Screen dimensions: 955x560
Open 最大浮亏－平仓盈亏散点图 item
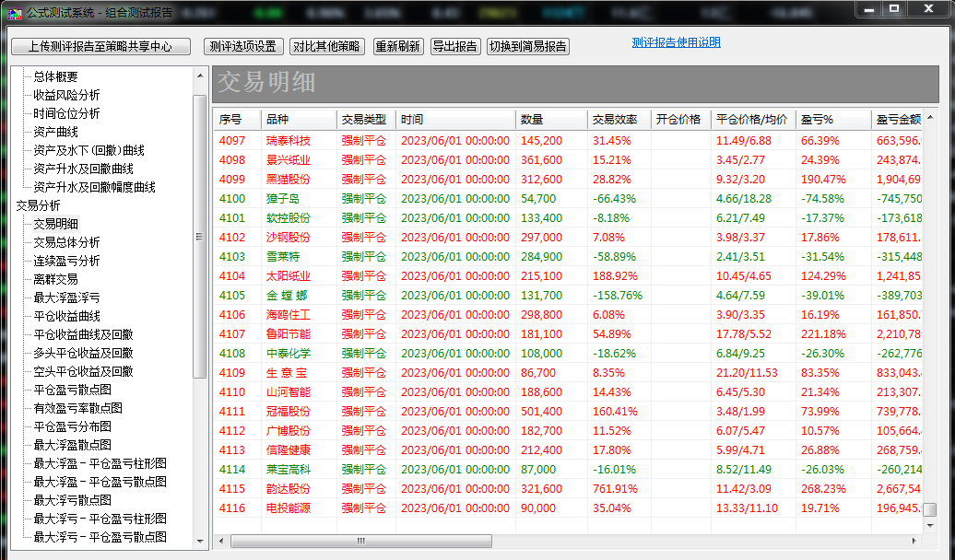[100, 537]
